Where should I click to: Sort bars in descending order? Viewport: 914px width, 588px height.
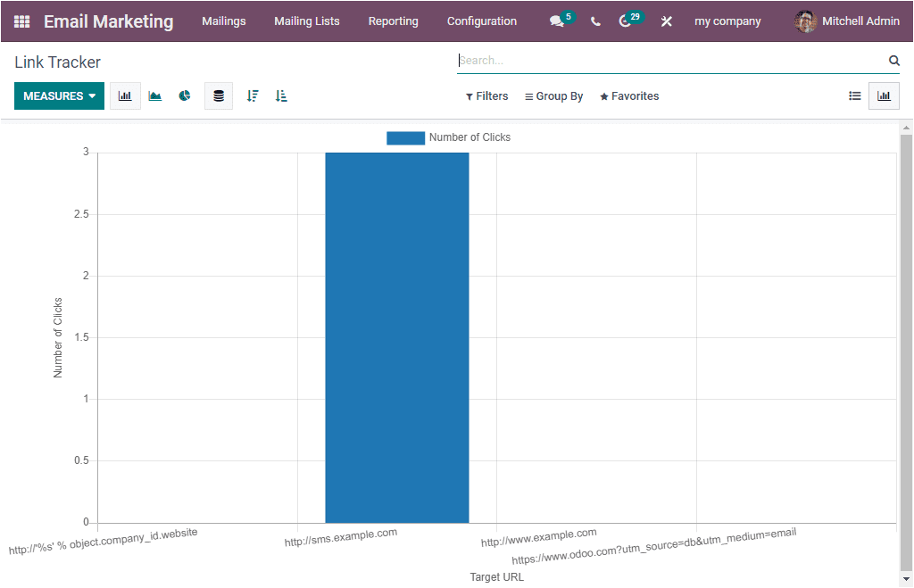click(253, 95)
